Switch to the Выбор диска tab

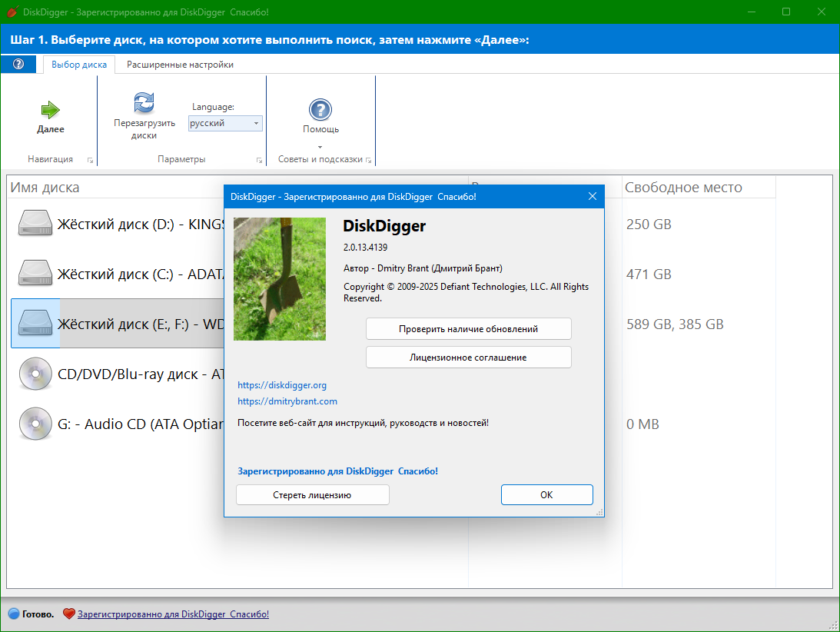(x=79, y=65)
